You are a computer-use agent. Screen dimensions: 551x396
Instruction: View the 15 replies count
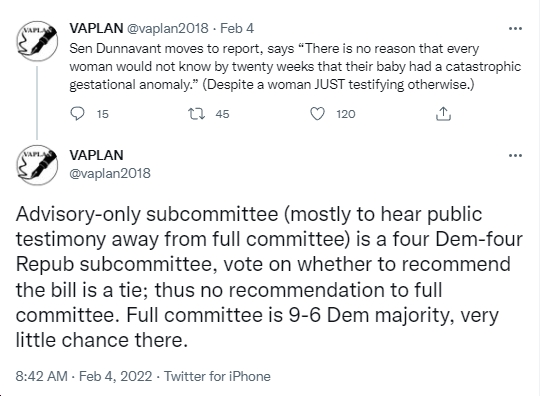[x=103, y=114]
